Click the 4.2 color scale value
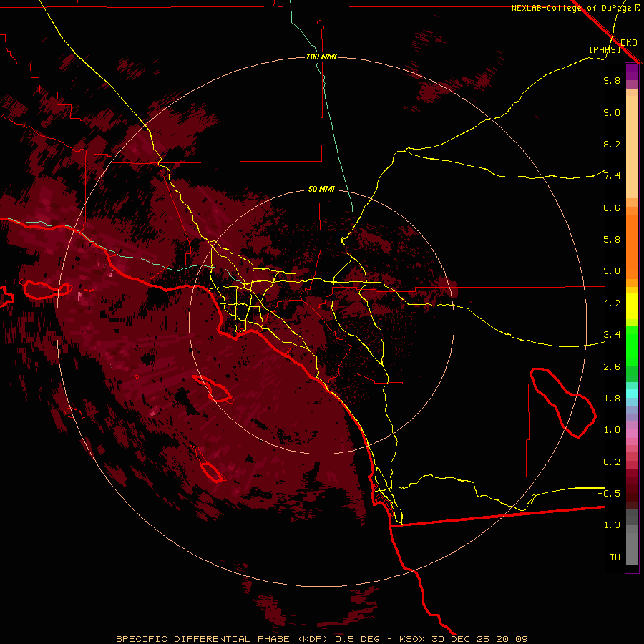This screenshot has width=644, height=644. click(612, 303)
